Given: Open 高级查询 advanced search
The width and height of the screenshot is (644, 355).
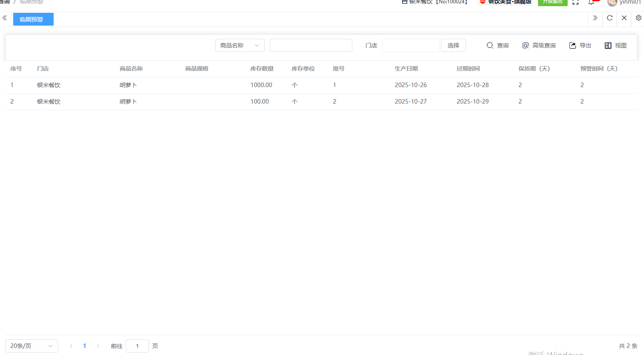Looking at the screenshot, I should pyautogui.click(x=539, y=45).
